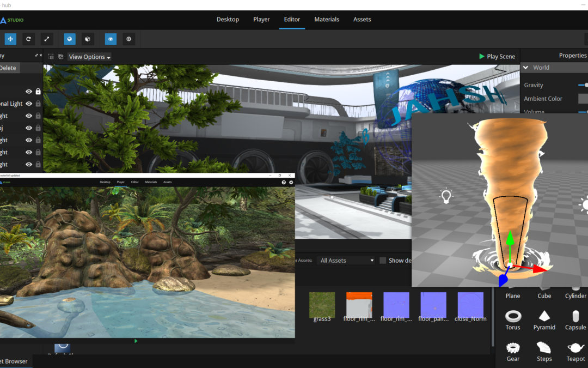Hide the Directional Light object
Screen dimensions: 588x368
[x=29, y=104]
